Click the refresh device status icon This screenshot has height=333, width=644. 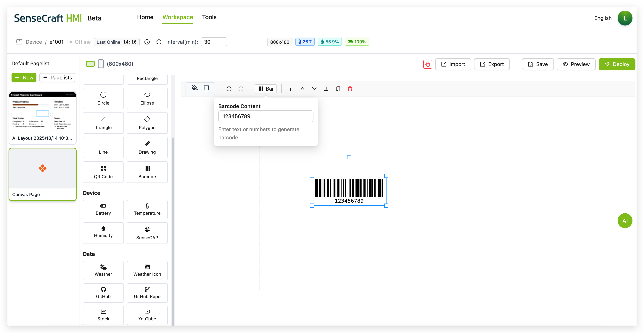point(159,42)
